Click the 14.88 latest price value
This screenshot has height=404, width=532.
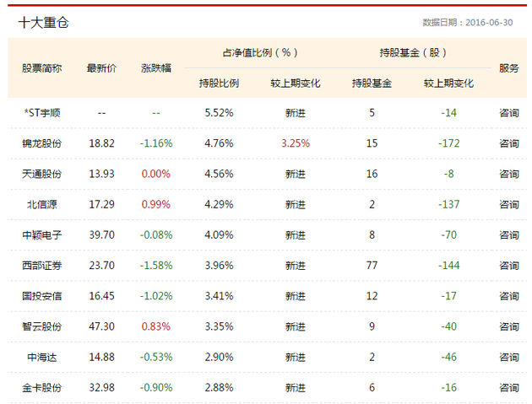point(102,357)
